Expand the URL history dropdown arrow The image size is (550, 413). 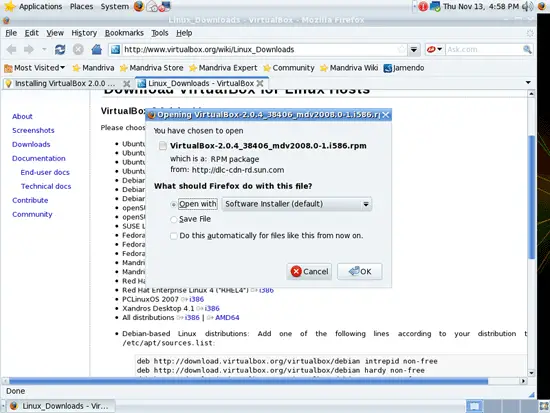[414, 49]
